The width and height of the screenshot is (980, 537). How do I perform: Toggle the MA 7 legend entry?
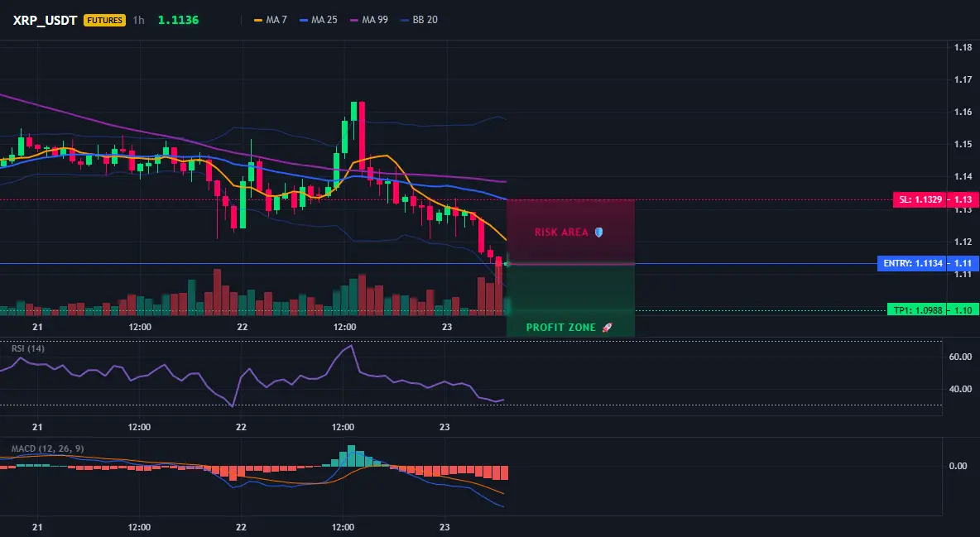click(x=271, y=20)
